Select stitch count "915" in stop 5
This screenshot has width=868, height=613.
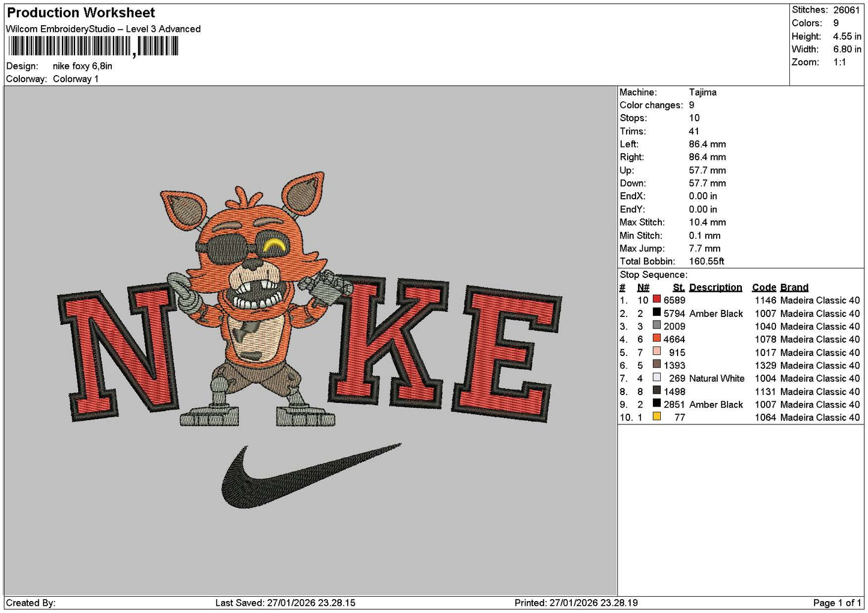pos(677,352)
